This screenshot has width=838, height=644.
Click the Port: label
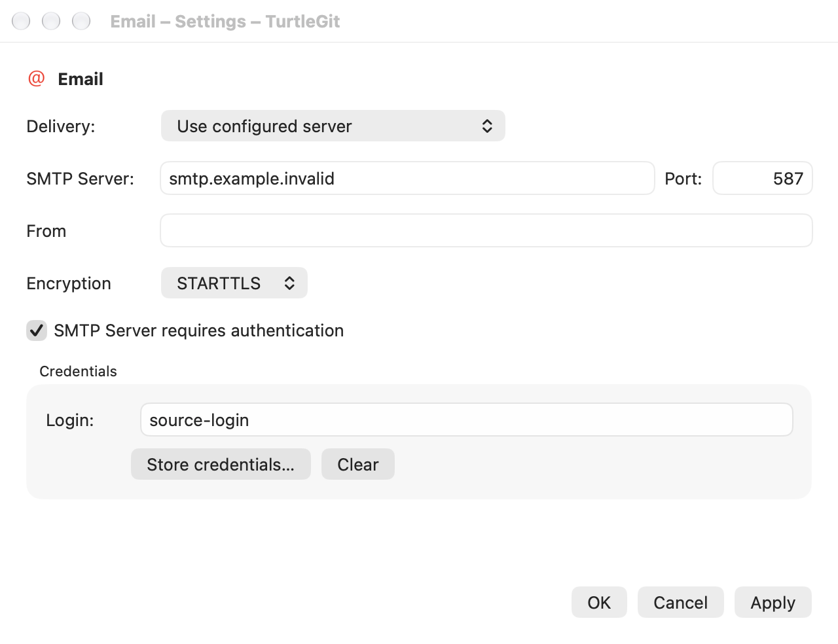point(683,179)
